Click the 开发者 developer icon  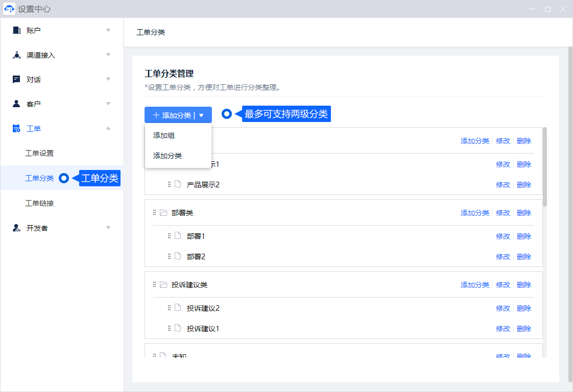point(16,228)
